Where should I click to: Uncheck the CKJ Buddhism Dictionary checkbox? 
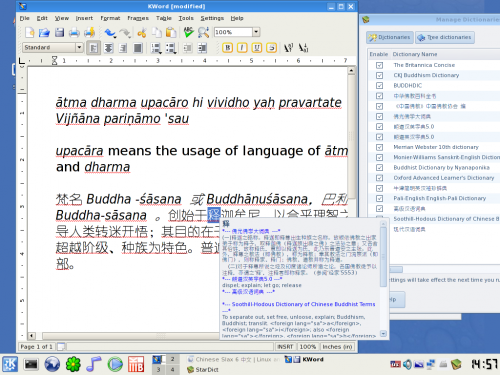(x=379, y=76)
